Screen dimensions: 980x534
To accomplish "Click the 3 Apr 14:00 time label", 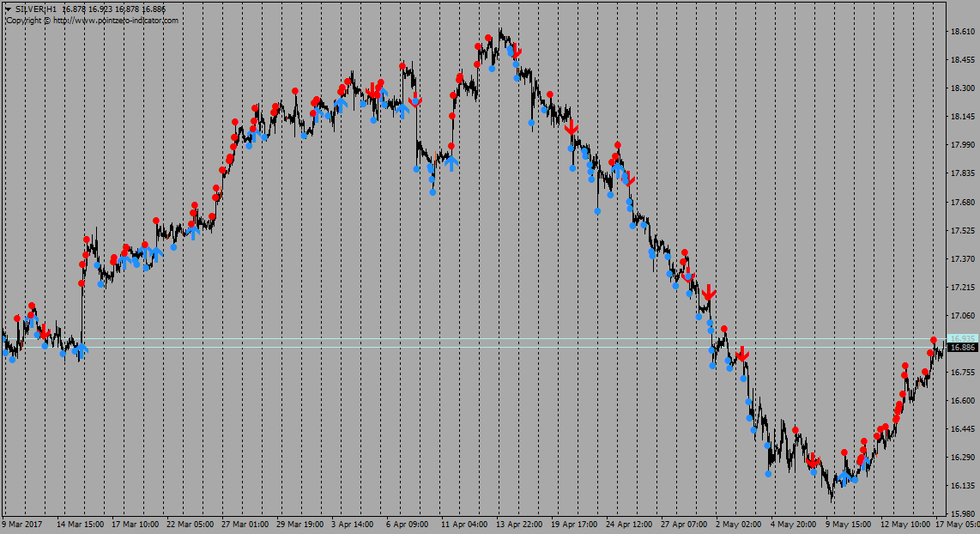I will 353,525.
